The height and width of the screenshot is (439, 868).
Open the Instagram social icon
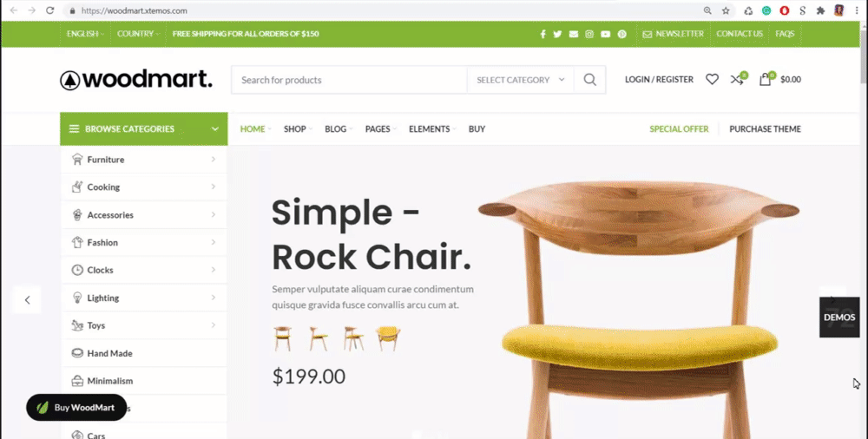pyautogui.click(x=589, y=34)
